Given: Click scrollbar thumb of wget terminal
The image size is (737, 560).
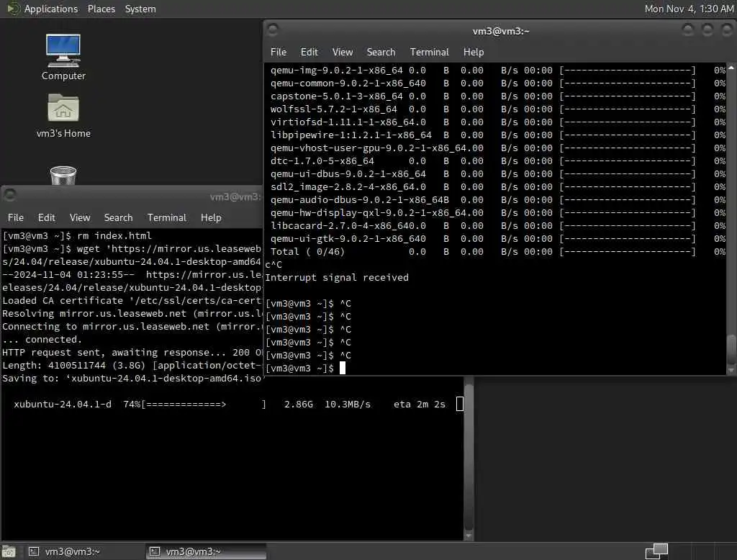Looking at the screenshot, I should [468, 458].
